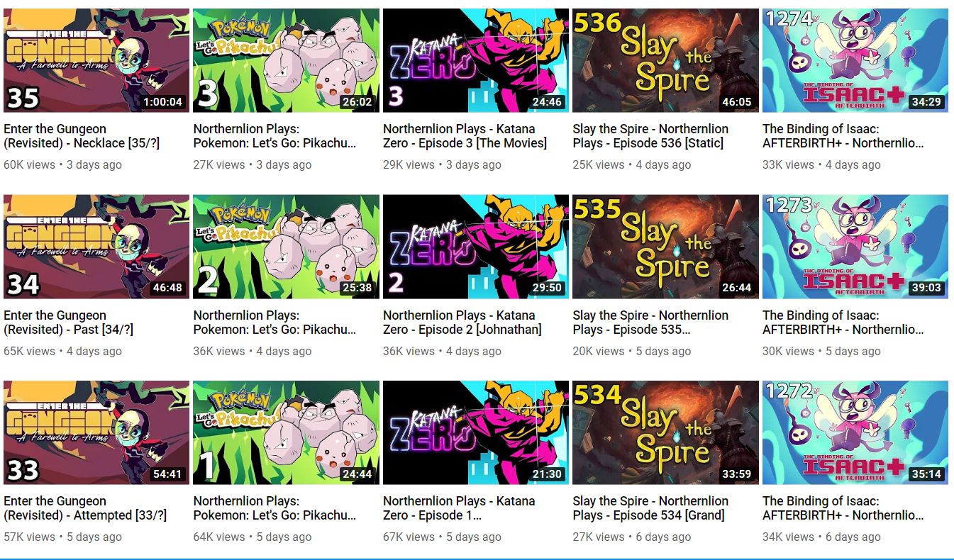Click title 'Slay the Spire Episode 534 [Grand]'

(x=650, y=508)
